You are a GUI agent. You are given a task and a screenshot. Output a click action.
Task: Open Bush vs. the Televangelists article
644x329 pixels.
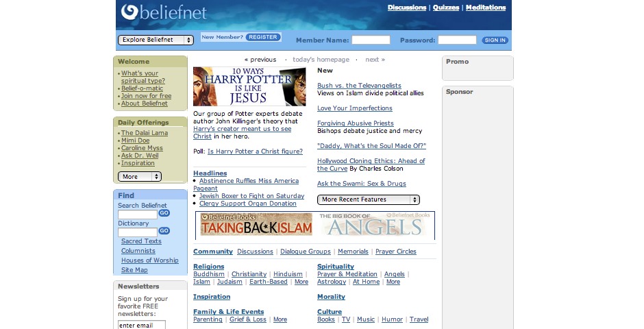359,86
